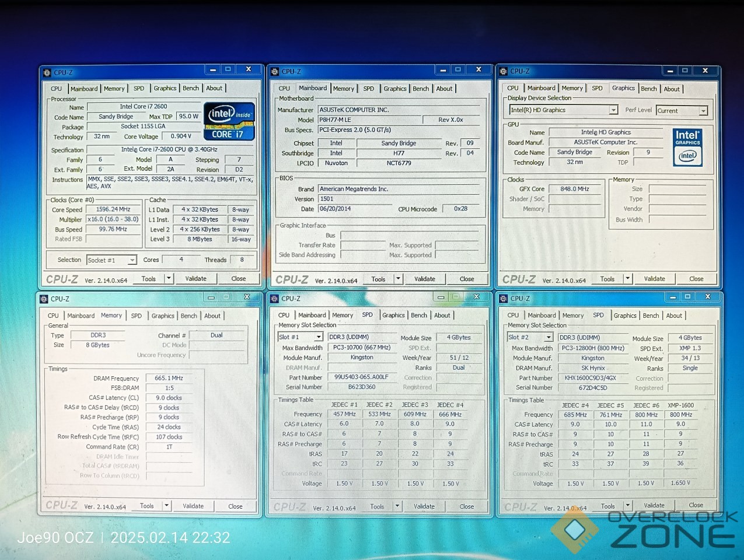This screenshot has height=560, width=744.
Task: Click the FSB:DRAM ratio value '1:5'
Action: click(169, 388)
